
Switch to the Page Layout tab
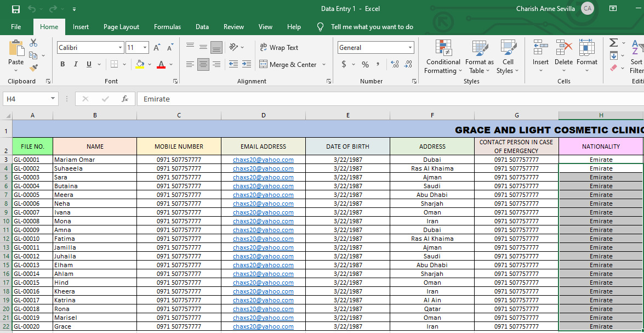(x=121, y=27)
